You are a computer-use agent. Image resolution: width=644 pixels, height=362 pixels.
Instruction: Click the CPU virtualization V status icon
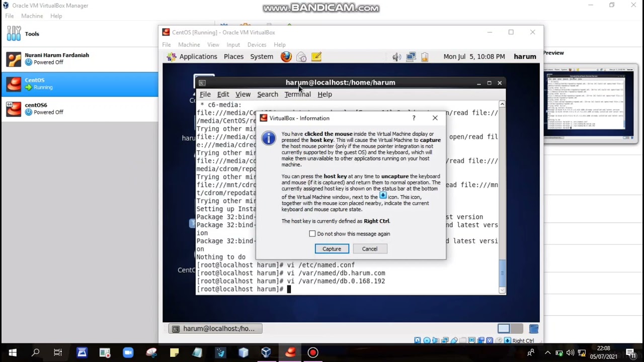pyautogui.click(x=490, y=340)
